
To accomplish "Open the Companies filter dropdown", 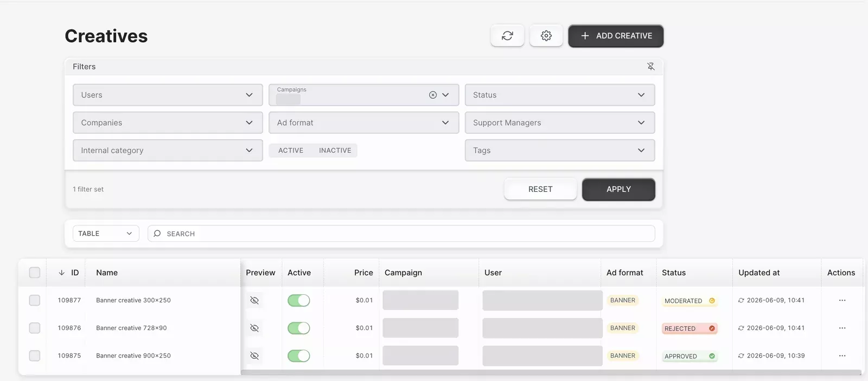I will coord(168,122).
